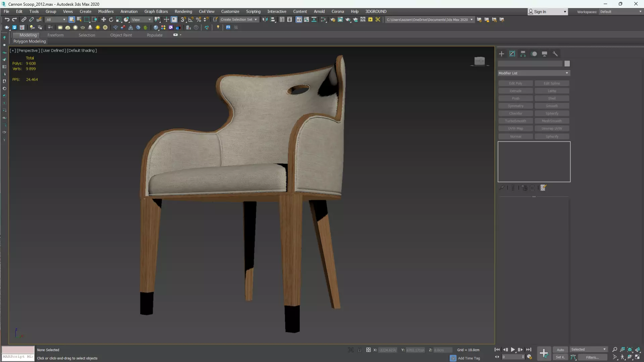
Task: Switch to the Object Paint ribbon tab
Action: (121, 35)
